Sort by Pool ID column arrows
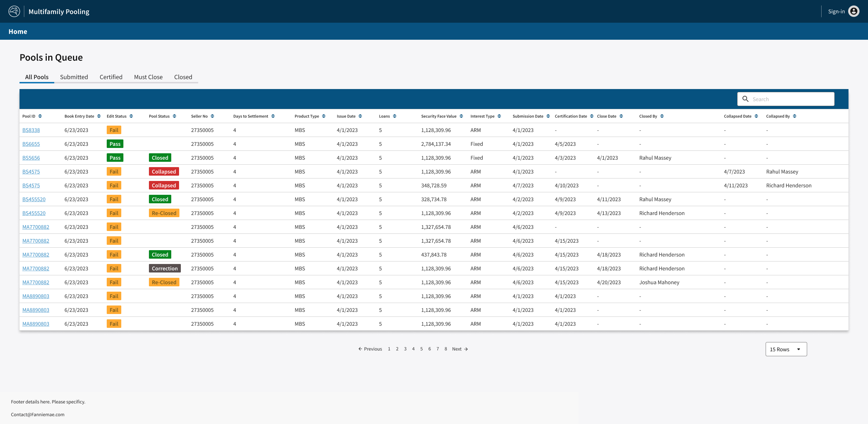The height and width of the screenshot is (424, 868). tap(40, 116)
